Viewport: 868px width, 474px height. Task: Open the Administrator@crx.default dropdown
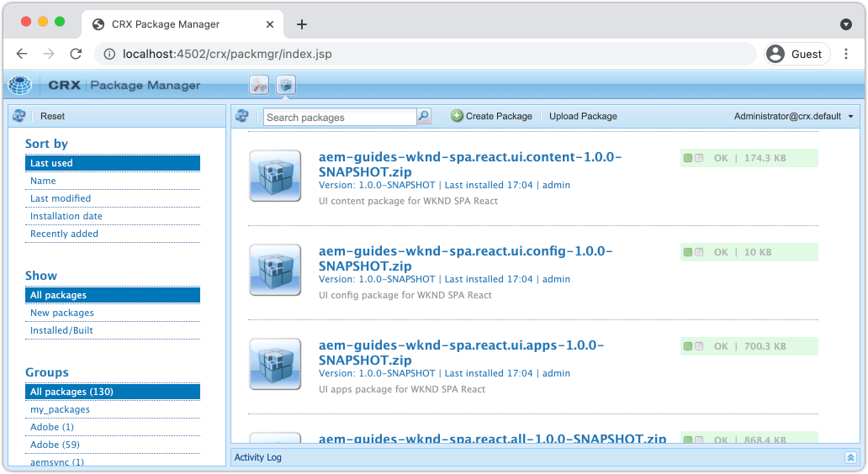pos(793,116)
